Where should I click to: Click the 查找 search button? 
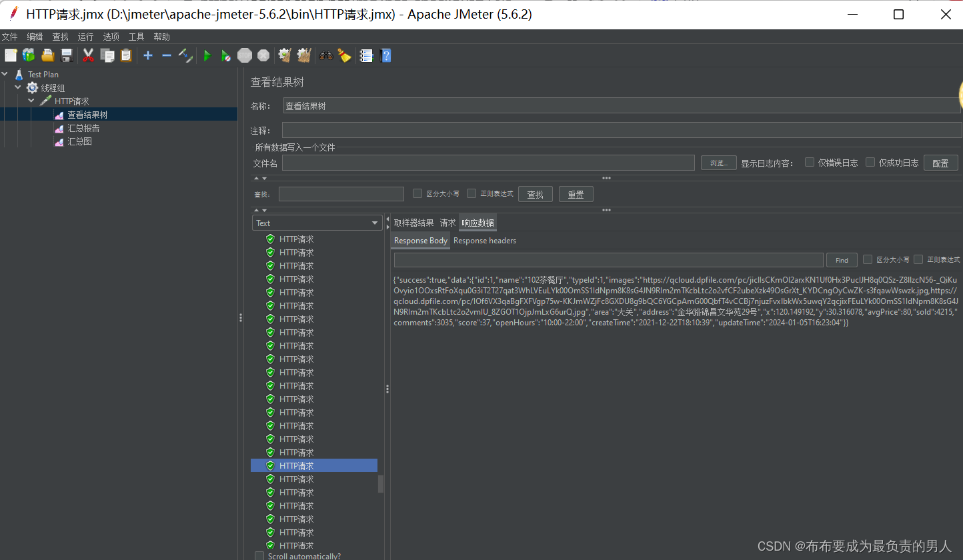point(535,194)
